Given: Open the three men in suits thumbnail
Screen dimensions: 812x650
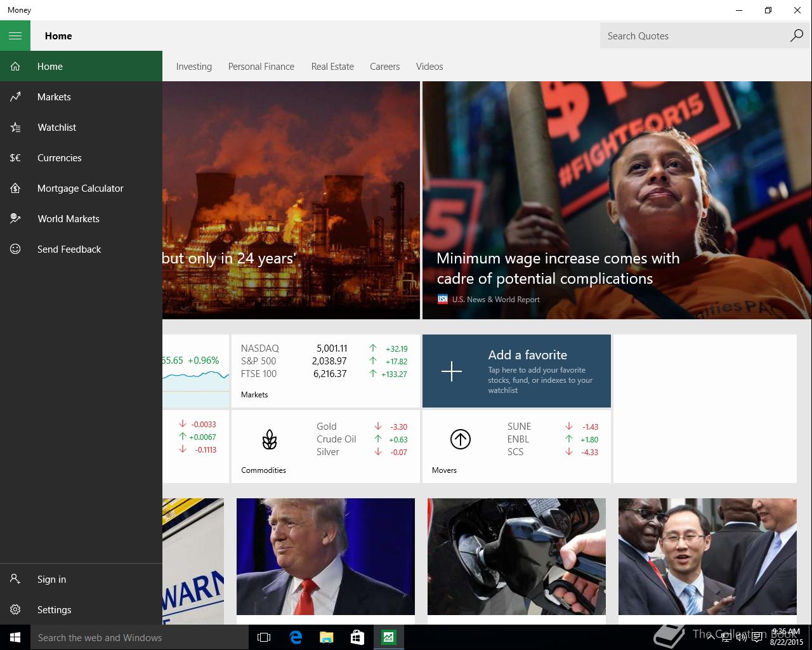Looking at the screenshot, I should pos(707,557).
